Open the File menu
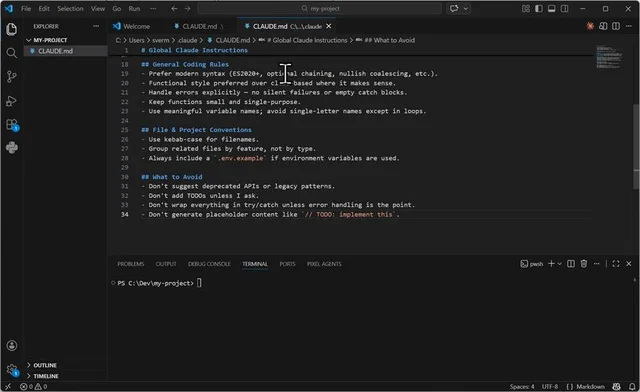Image resolution: width=640 pixels, height=392 pixels. pyautogui.click(x=26, y=9)
